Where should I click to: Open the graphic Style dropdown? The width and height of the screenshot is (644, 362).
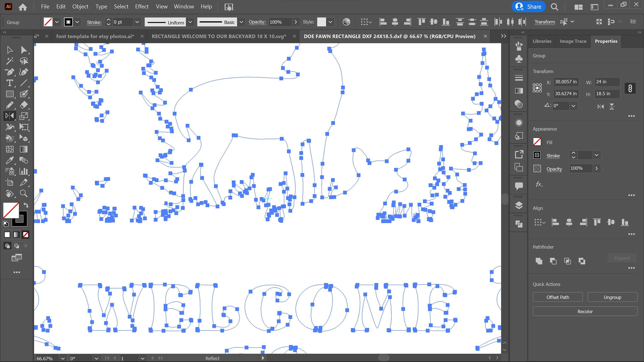pyautogui.click(x=330, y=22)
